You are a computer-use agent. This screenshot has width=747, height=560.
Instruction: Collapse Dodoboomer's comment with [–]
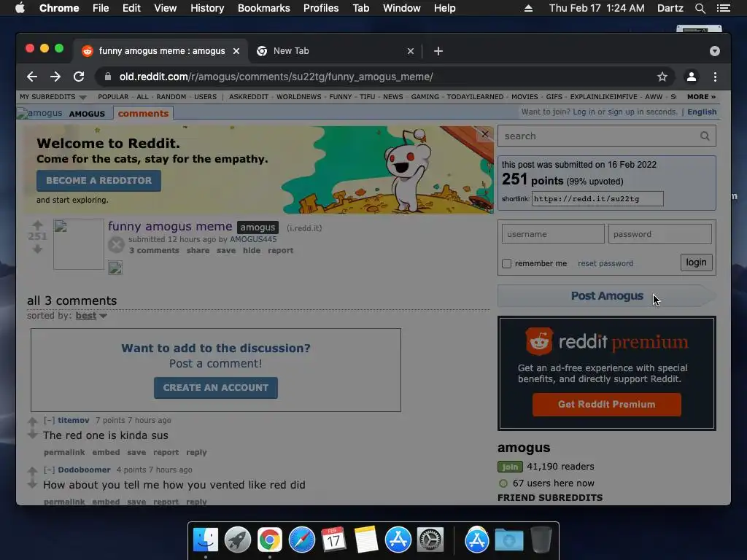(x=49, y=470)
